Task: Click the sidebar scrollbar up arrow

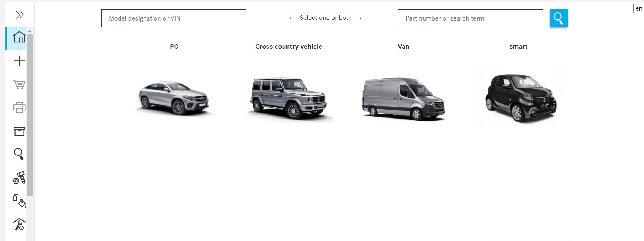Action: pyautogui.click(x=30, y=31)
